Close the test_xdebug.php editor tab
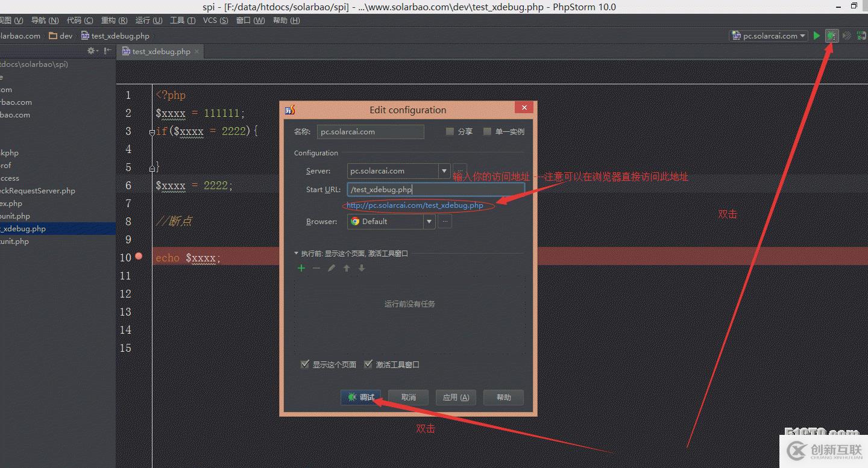The height and width of the screenshot is (468, 868). (197, 52)
